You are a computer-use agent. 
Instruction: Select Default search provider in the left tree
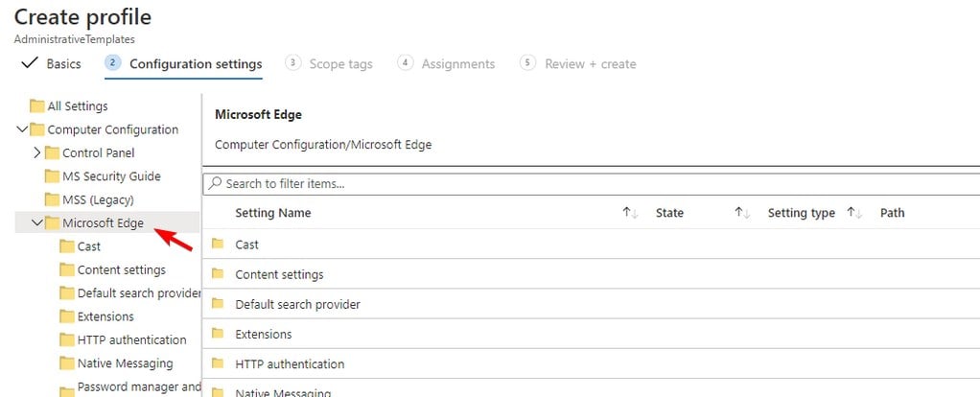pyautogui.click(x=139, y=293)
